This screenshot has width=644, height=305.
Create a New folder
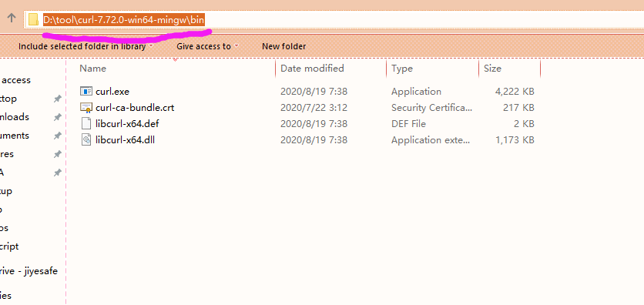coord(283,46)
